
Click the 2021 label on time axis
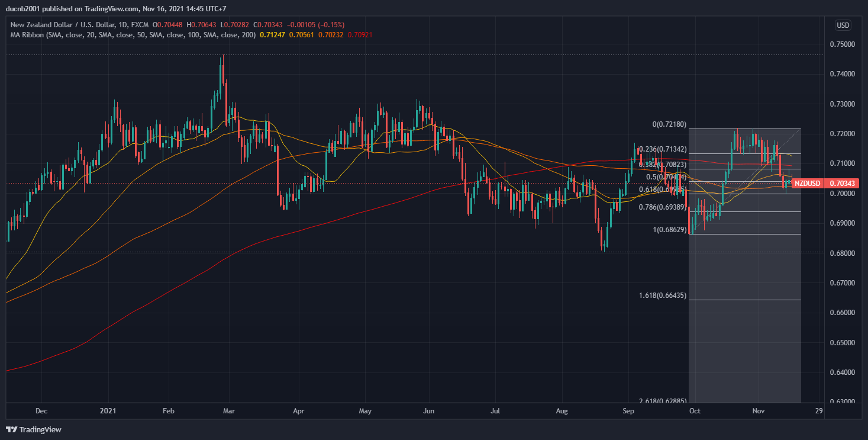click(108, 410)
